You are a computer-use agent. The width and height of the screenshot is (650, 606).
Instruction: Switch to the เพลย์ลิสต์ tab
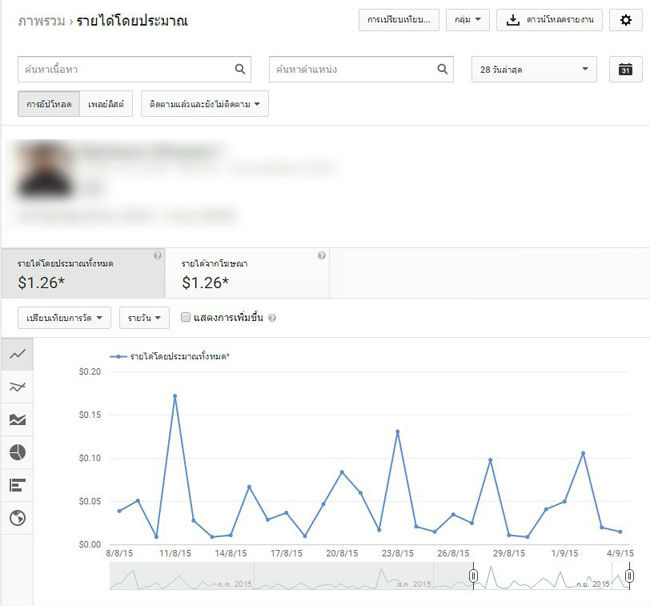click(105, 104)
